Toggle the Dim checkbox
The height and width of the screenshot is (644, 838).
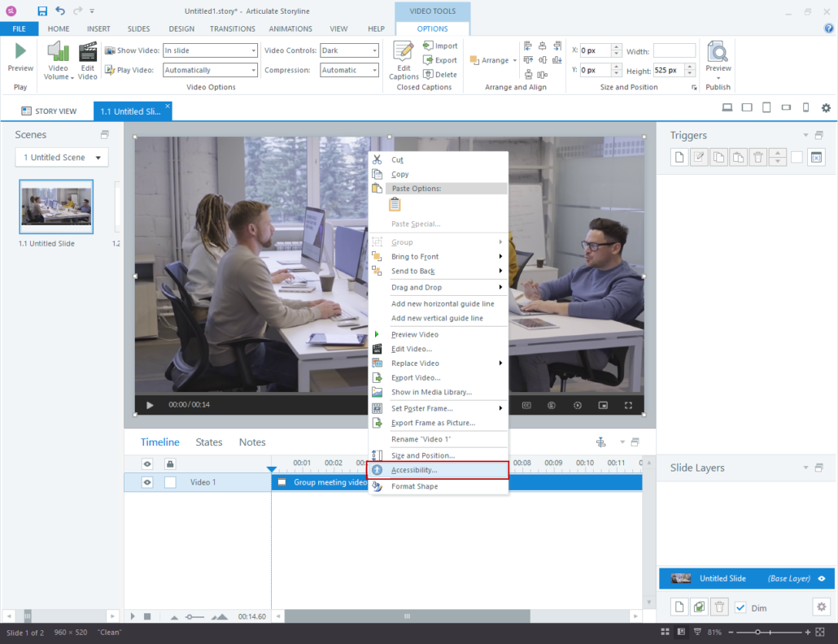(740, 607)
